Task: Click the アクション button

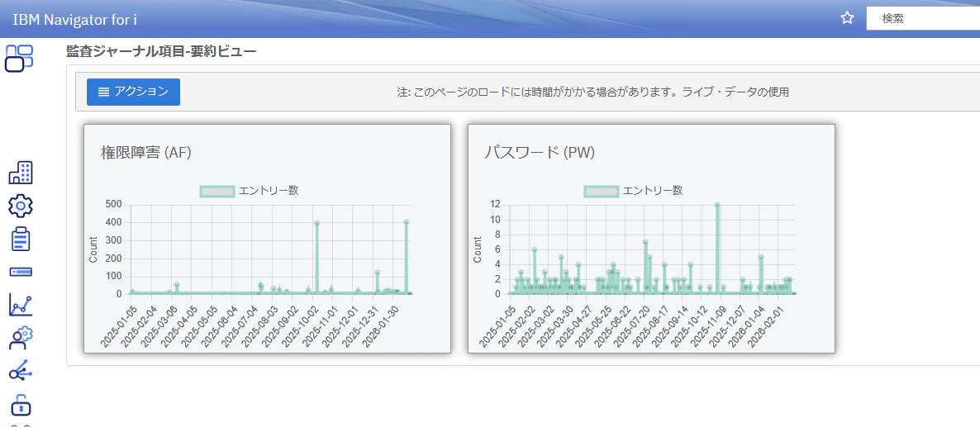Action: click(x=133, y=92)
